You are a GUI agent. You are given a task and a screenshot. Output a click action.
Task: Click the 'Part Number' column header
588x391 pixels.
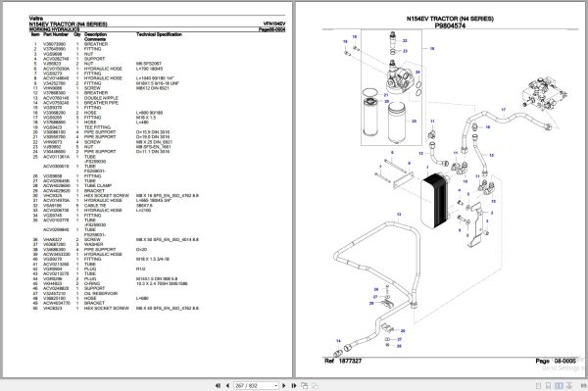[56, 34]
